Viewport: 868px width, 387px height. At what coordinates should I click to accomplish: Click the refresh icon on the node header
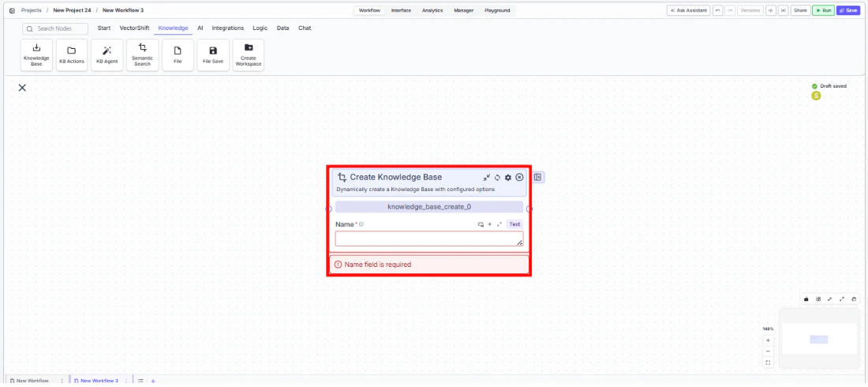[x=497, y=178]
